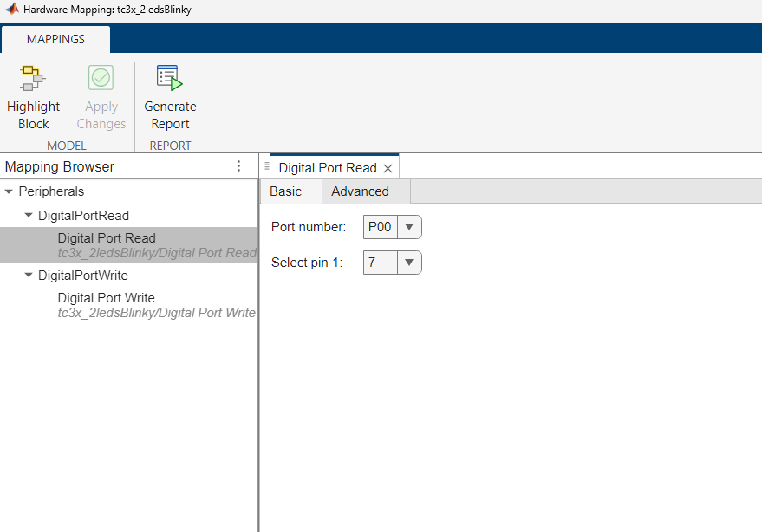Collapse the DigitalPortRead group arrow

28,215
